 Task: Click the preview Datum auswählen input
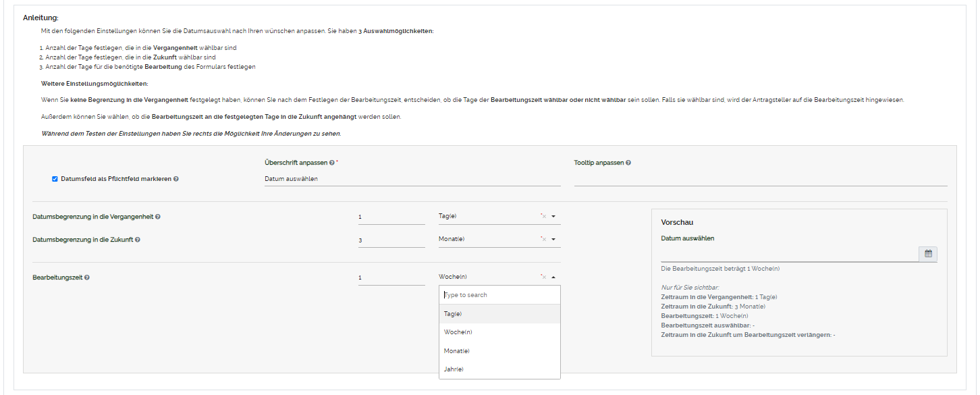coord(789,254)
